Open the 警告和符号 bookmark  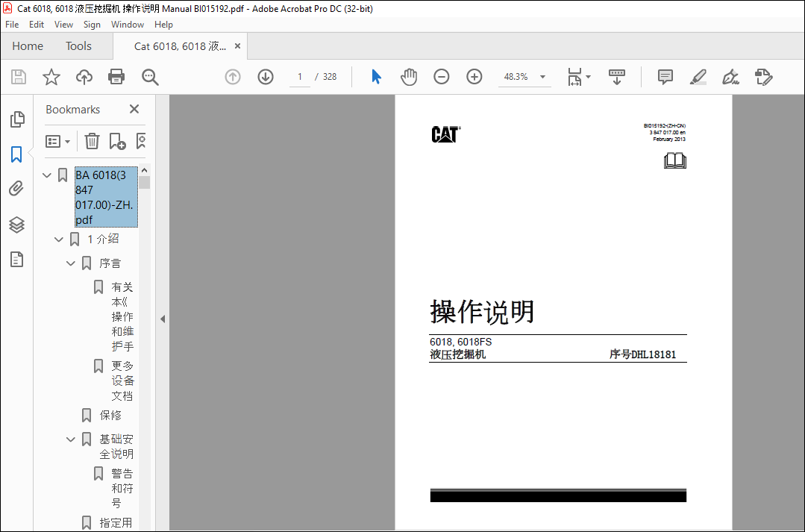(x=122, y=489)
